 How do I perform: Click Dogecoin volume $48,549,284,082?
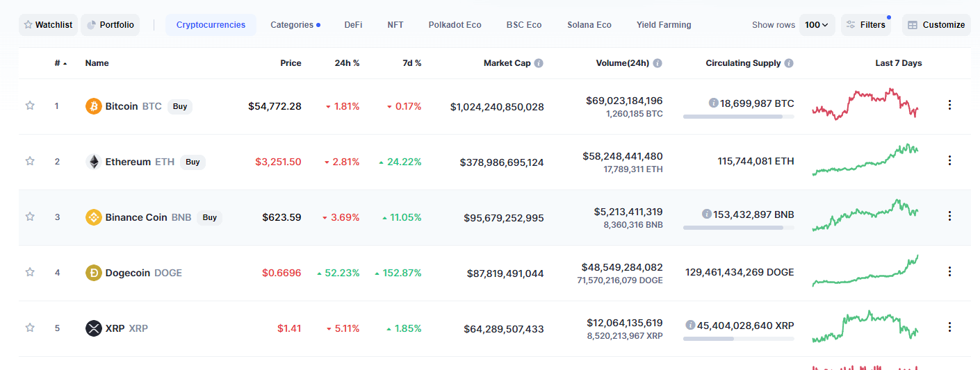pos(622,267)
